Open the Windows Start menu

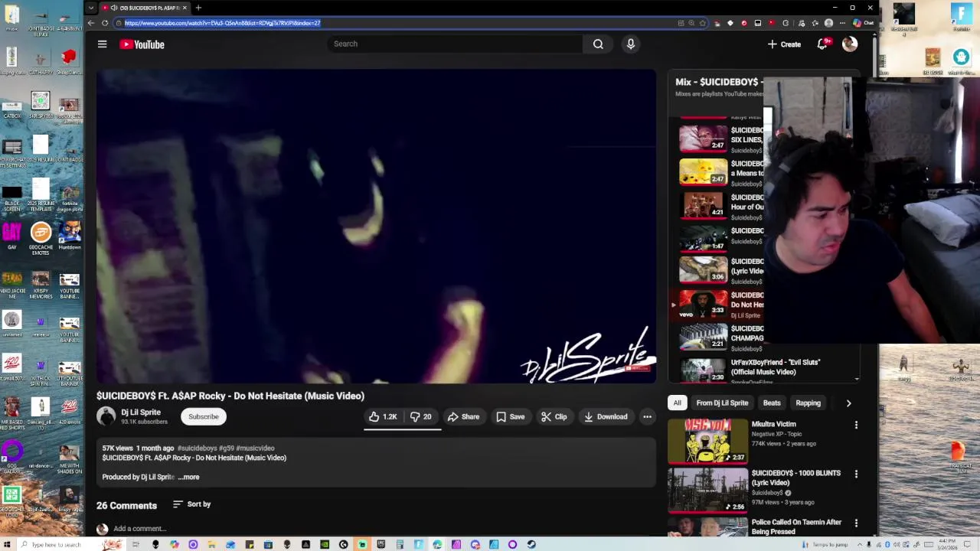pyautogui.click(x=6, y=544)
